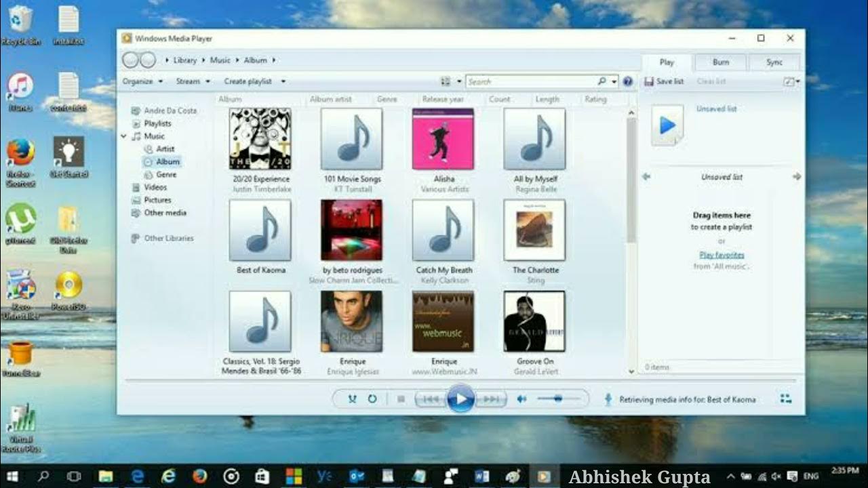Click Music in the breadcrumb path

[x=220, y=60]
